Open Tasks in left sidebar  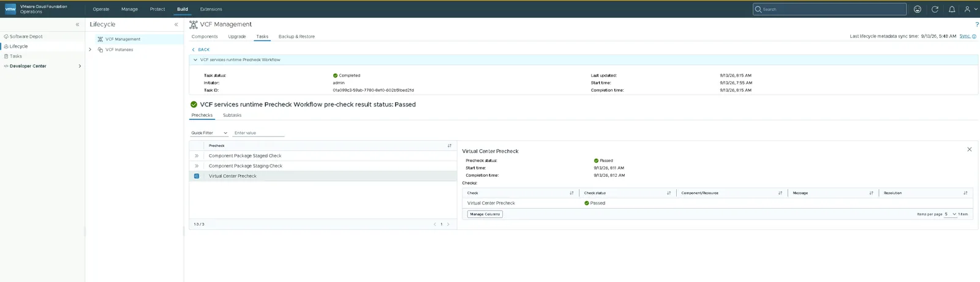(x=16, y=56)
